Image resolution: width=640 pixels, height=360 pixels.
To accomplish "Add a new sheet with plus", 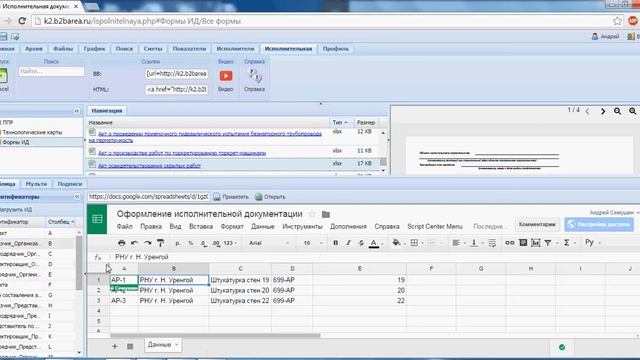I will pos(115,346).
